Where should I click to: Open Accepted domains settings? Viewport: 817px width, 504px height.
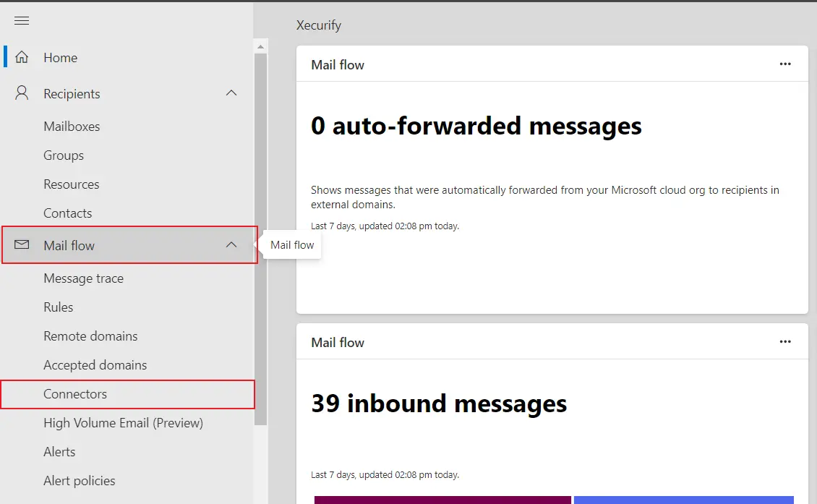click(95, 364)
